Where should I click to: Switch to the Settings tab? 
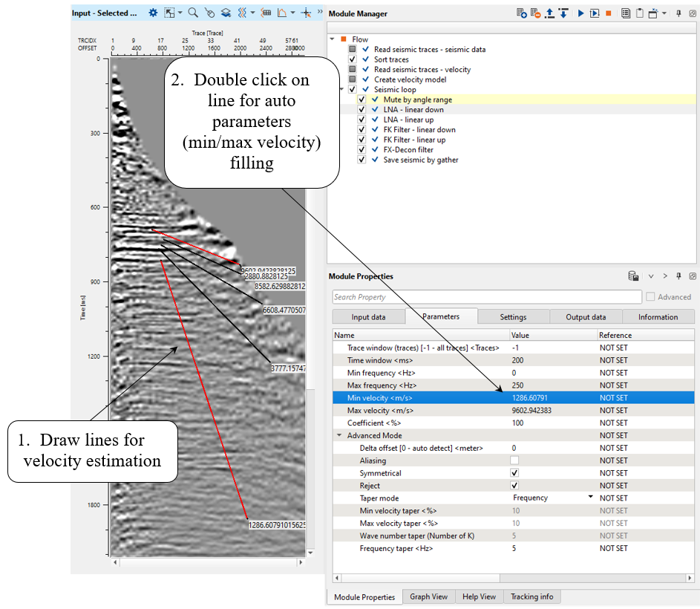513,317
